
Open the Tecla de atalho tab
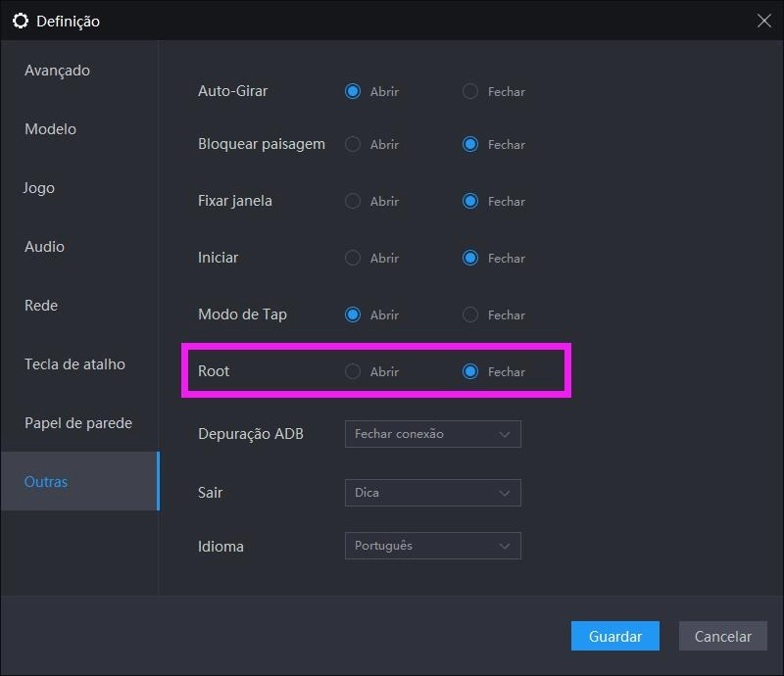point(74,364)
